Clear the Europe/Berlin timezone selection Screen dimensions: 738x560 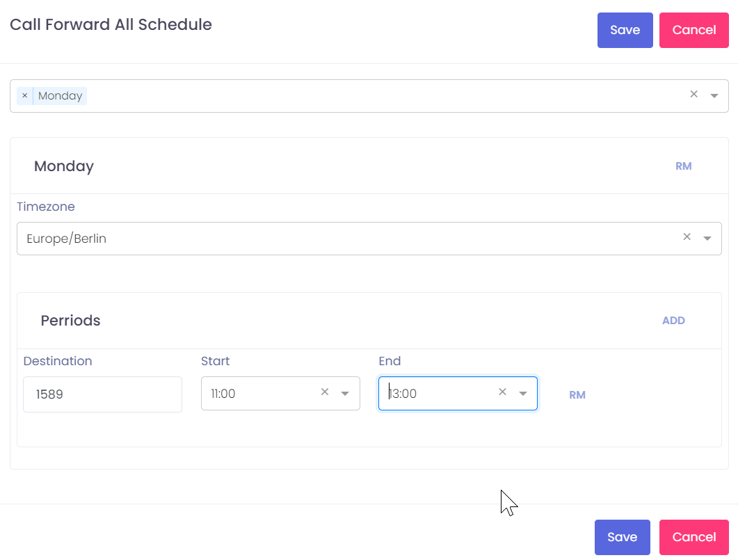(x=687, y=237)
